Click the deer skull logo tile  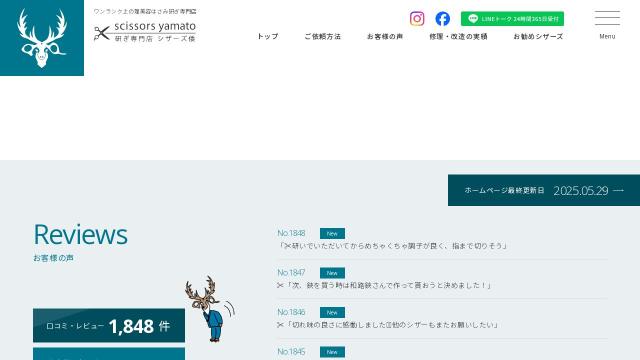42,38
